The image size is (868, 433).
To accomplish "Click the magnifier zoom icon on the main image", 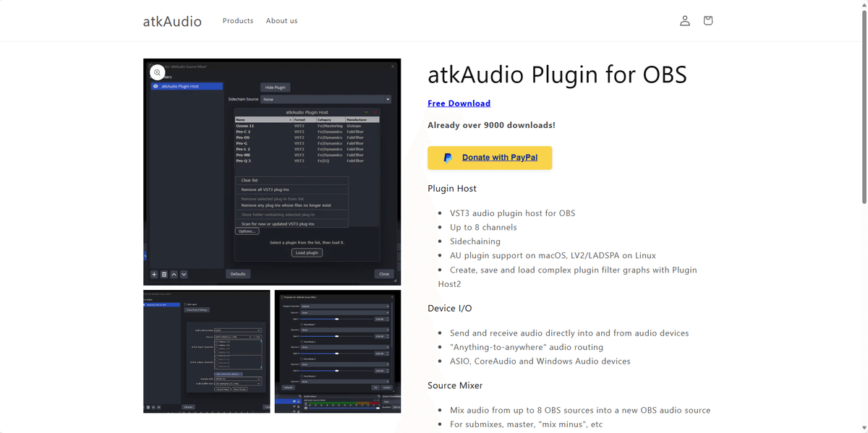I will pyautogui.click(x=157, y=72).
